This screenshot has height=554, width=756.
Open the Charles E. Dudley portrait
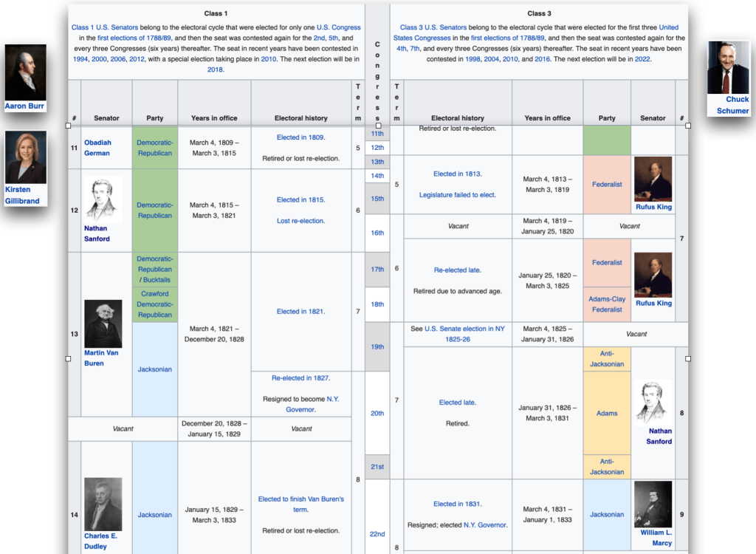[x=103, y=504]
